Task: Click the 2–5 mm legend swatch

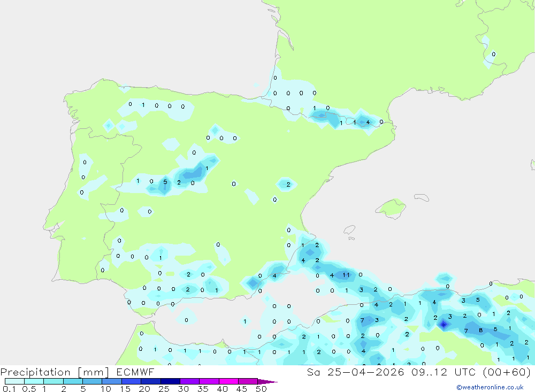Action: click(x=73, y=381)
